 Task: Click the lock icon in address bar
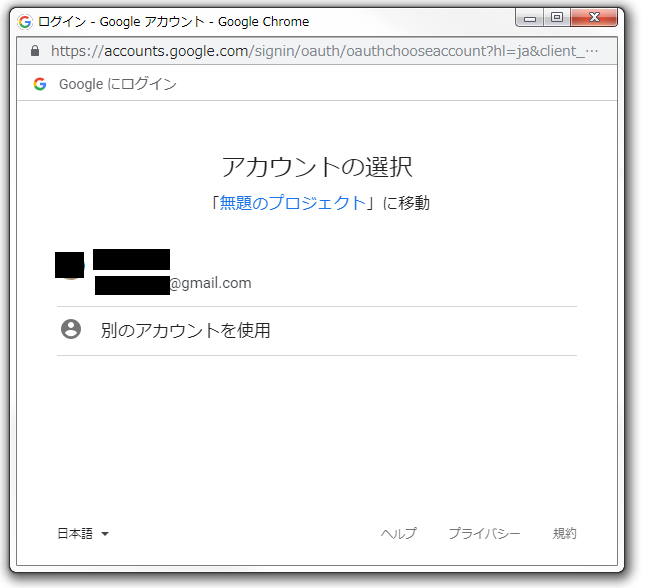click(35, 51)
